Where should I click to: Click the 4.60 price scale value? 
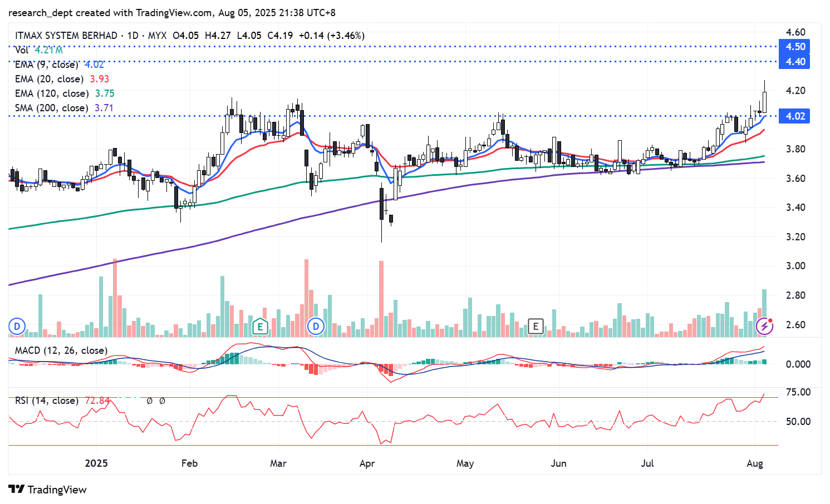point(795,32)
